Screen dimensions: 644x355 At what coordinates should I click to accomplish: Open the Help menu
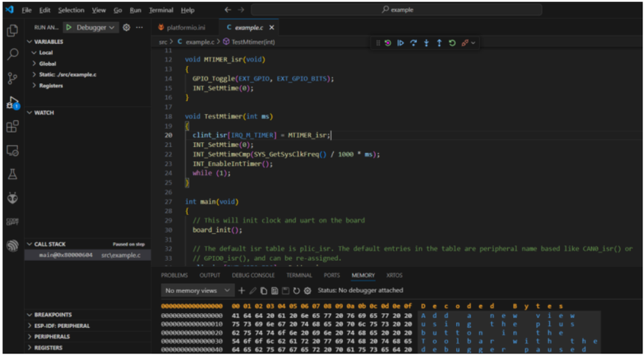coord(188,10)
